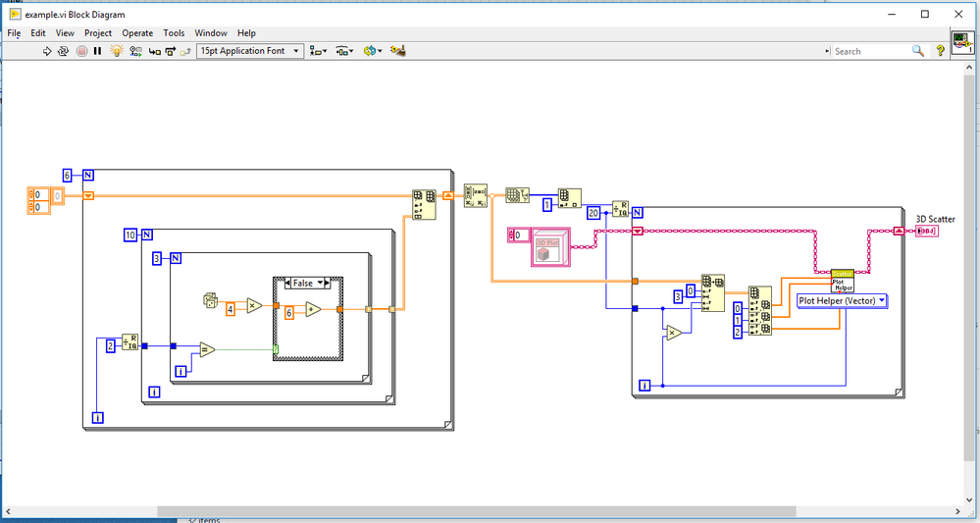Open the False case selector label dropdown
The width and height of the screenshot is (980, 523).
tap(307, 283)
